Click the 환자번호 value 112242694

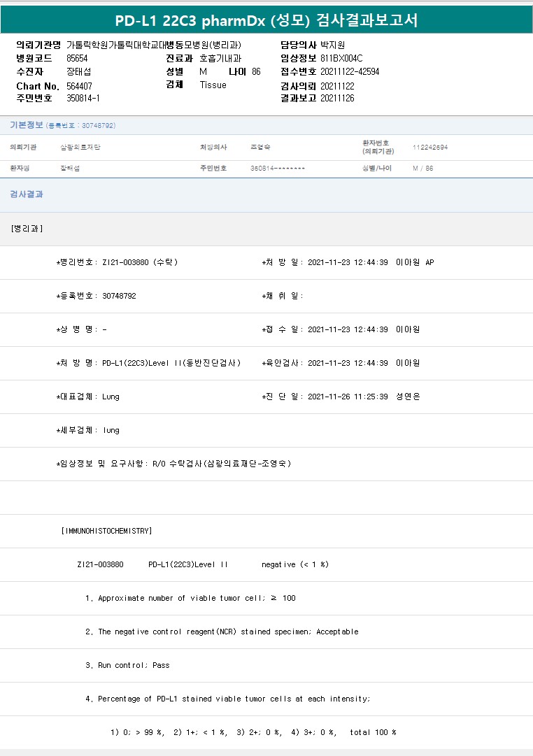(430, 148)
